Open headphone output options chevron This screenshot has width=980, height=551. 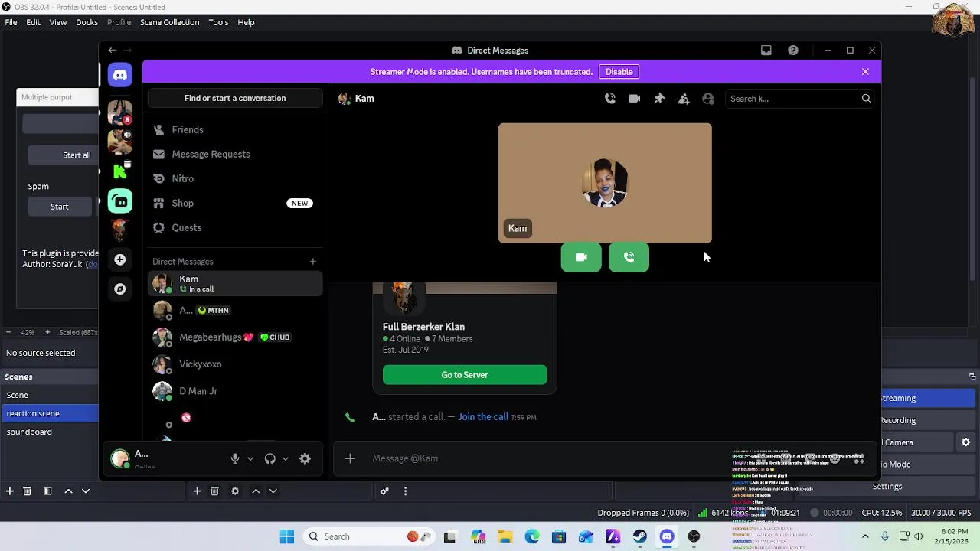coord(286,459)
